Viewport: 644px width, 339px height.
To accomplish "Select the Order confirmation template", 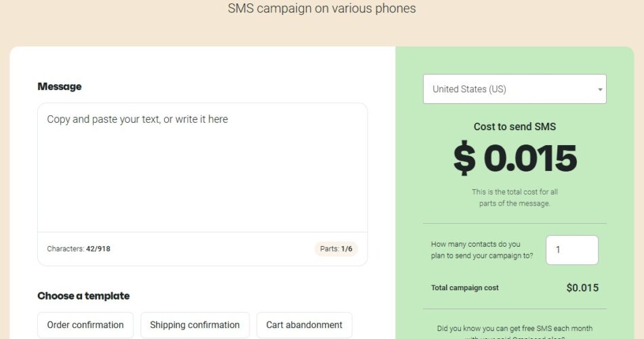I will 85,325.
